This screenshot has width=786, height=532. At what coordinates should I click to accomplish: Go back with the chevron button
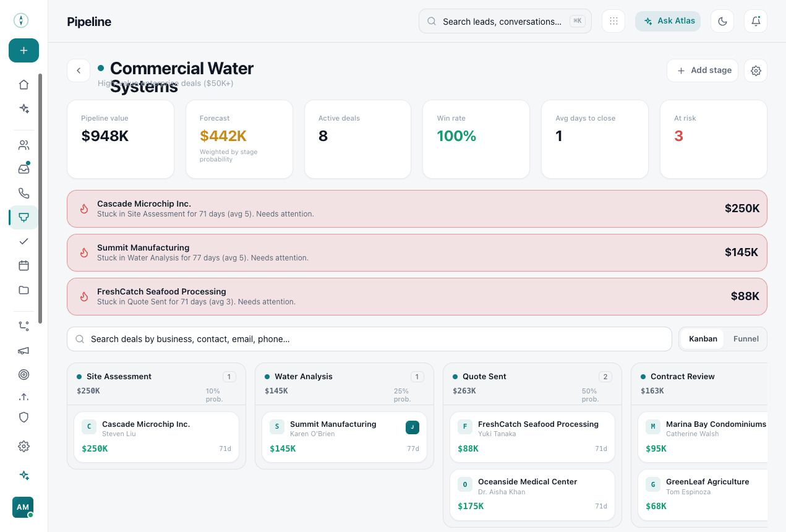click(x=79, y=71)
